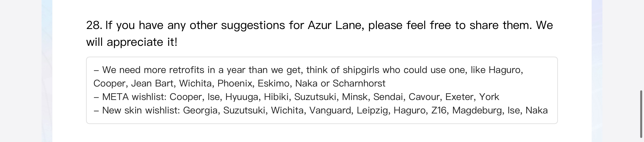Place cursor on 'Jean Bart' in answer

[x=152, y=83]
